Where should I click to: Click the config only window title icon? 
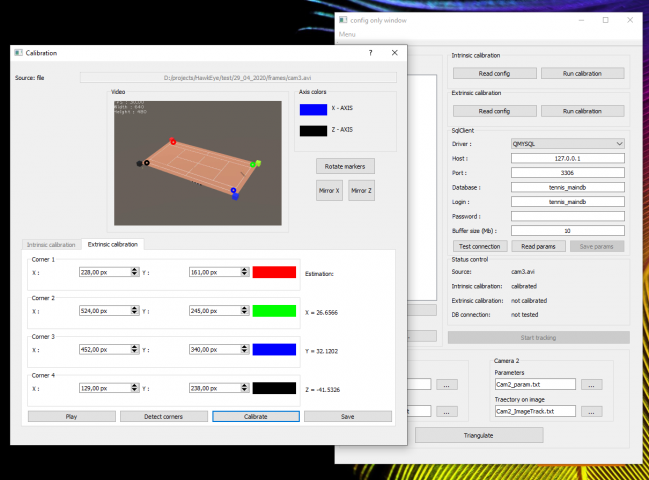point(343,20)
